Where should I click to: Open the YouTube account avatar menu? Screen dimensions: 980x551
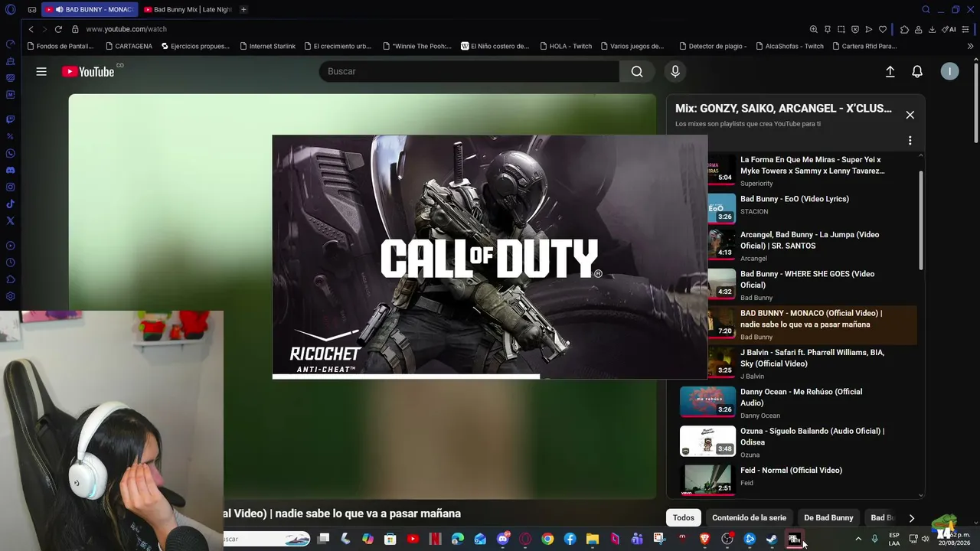(949, 71)
